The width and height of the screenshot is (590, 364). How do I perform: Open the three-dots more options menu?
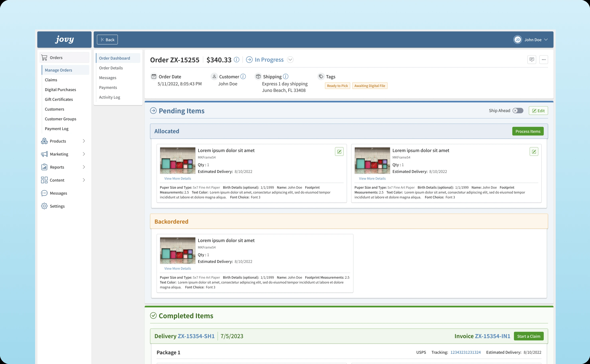543,59
